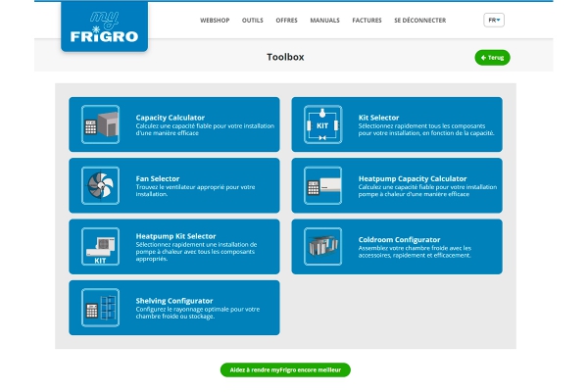Click the Shelving Configurator shelf icon
This screenshot has height=392, width=588.
pyautogui.click(x=101, y=308)
